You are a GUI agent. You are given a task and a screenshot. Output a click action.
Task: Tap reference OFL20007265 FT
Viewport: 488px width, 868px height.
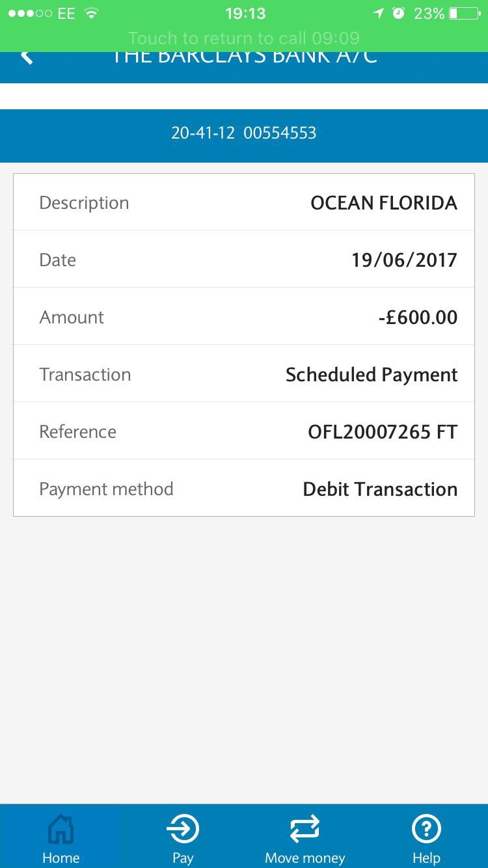[383, 432]
